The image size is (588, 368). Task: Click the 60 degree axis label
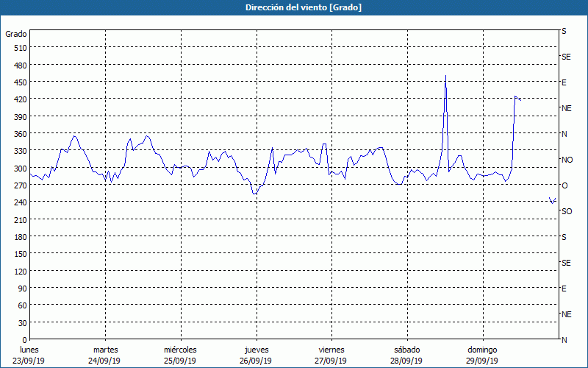(x=23, y=306)
